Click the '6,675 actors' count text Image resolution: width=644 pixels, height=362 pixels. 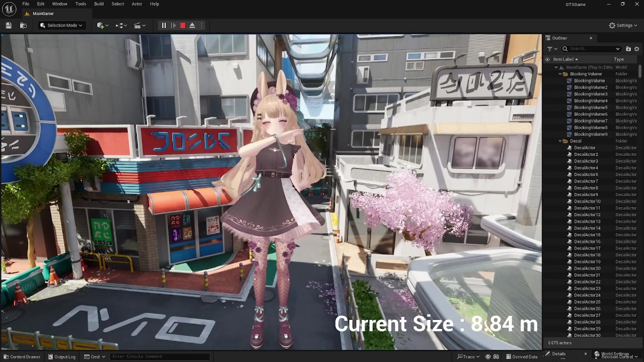click(560, 343)
